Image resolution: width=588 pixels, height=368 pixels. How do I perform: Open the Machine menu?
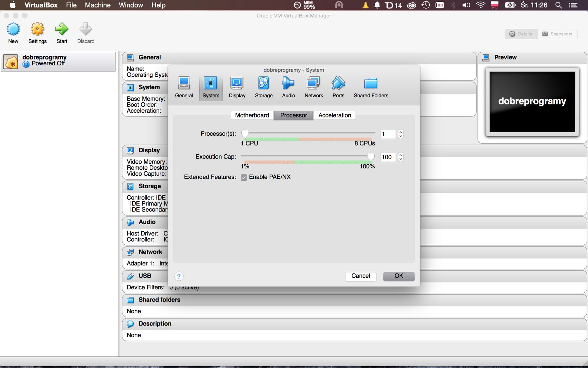pyautogui.click(x=98, y=5)
